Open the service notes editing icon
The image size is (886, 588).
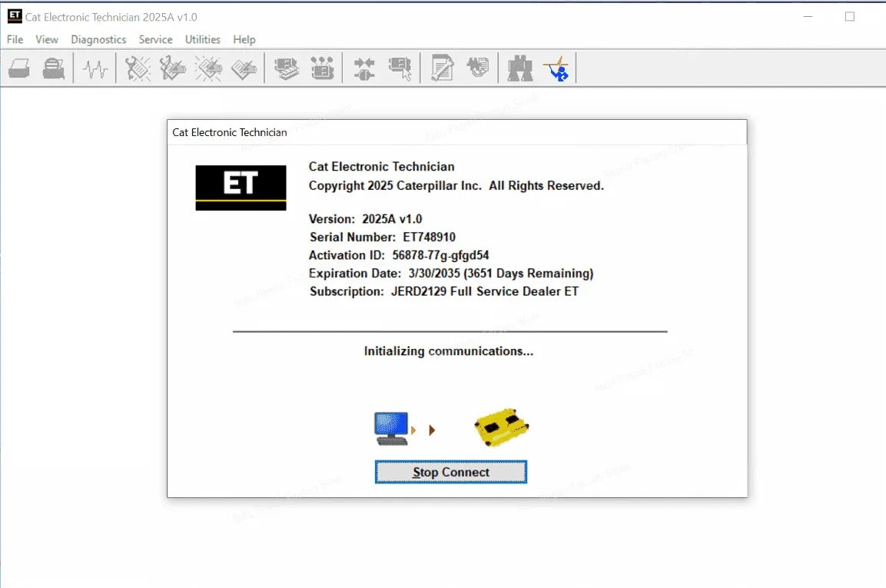[440, 68]
